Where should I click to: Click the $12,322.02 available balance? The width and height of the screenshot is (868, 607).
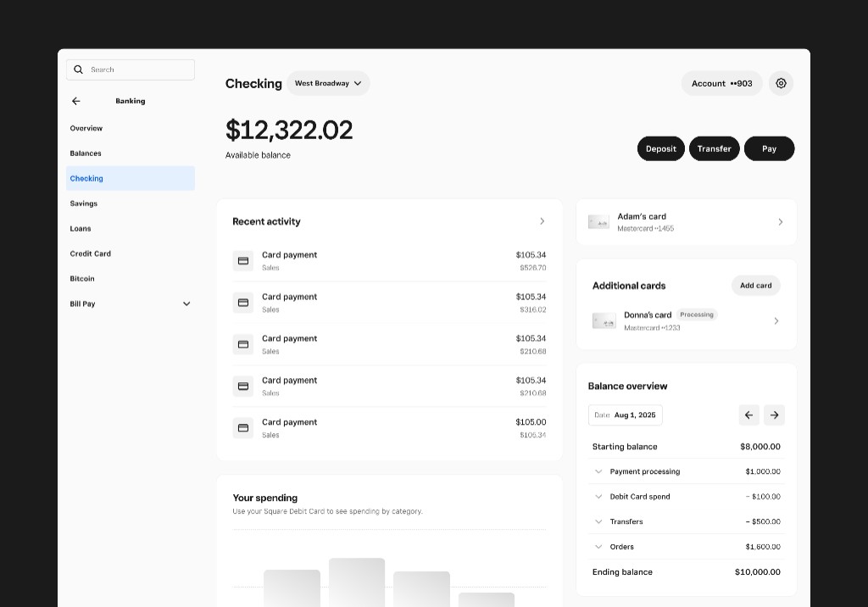289,131
